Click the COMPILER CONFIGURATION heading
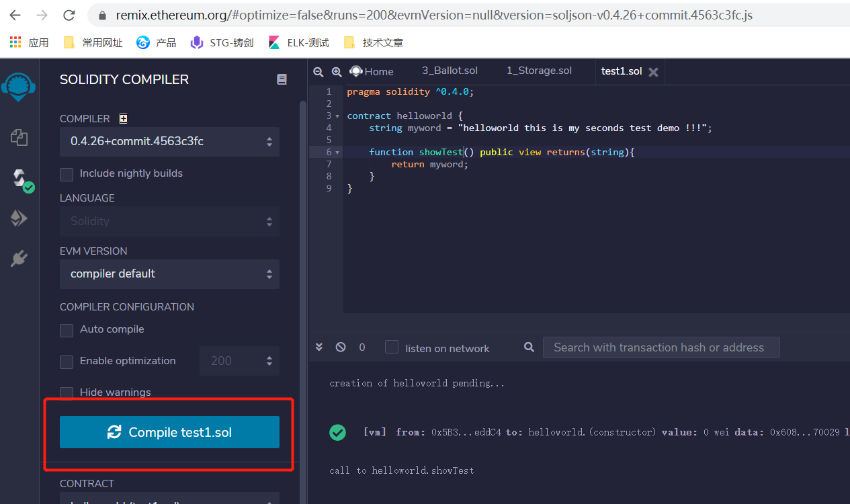850x504 pixels. click(127, 307)
